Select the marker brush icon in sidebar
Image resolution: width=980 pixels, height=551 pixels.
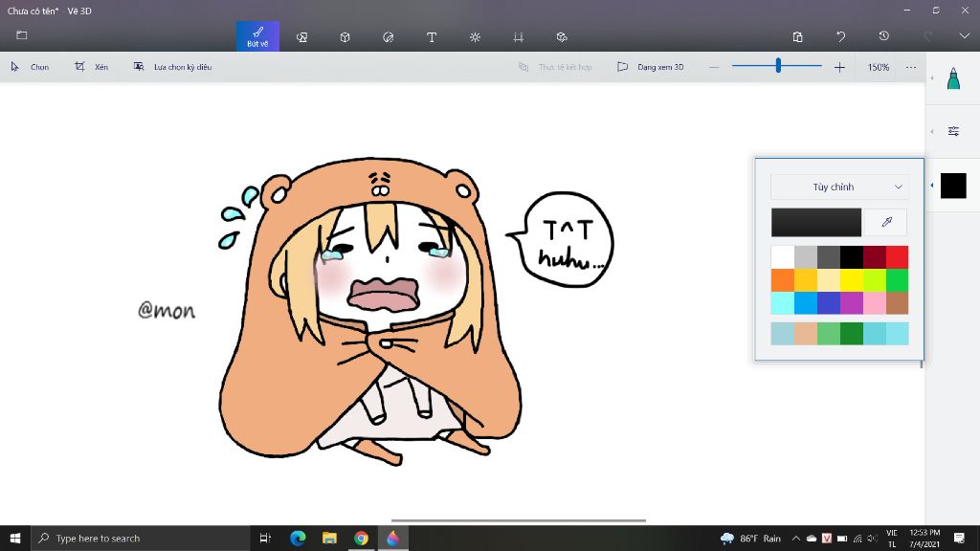click(x=953, y=78)
